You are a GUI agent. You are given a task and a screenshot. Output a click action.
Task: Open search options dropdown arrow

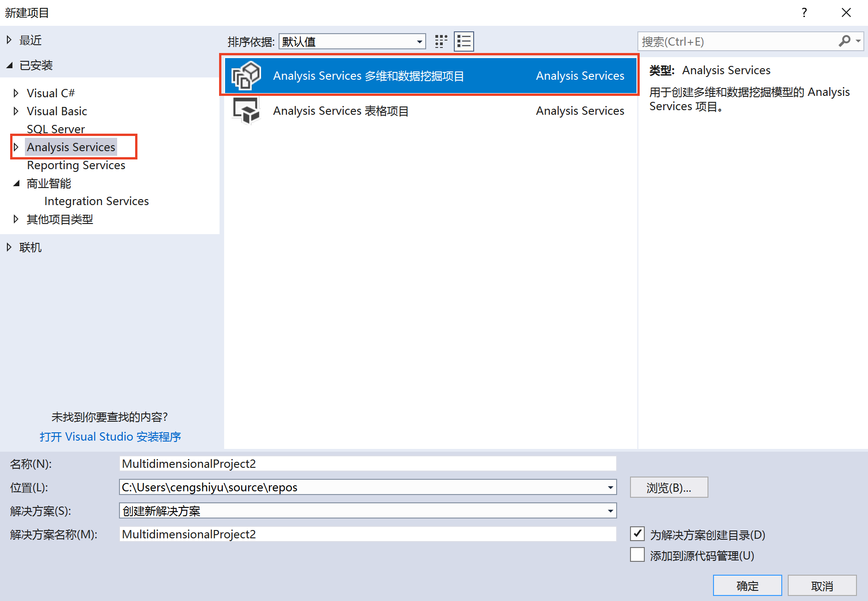(858, 41)
